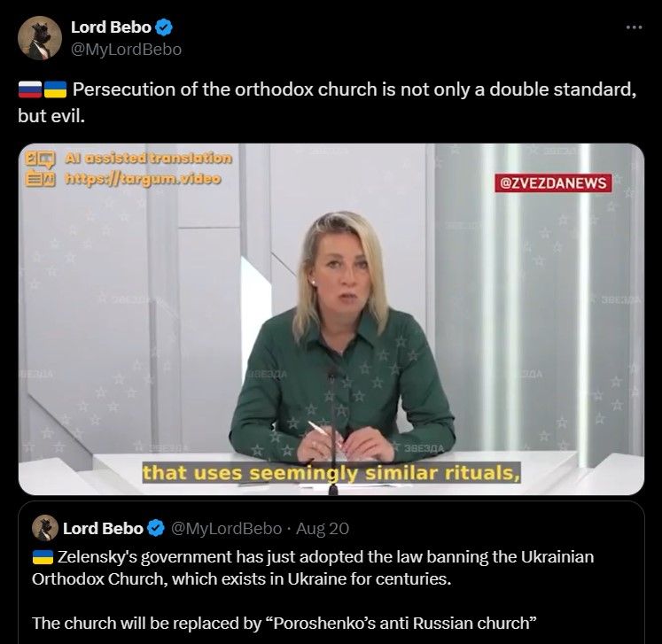The height and width of the screenshot is (644, 662).
Task: Play the embedded video of the woman speaking
Action: coord(331,319)
